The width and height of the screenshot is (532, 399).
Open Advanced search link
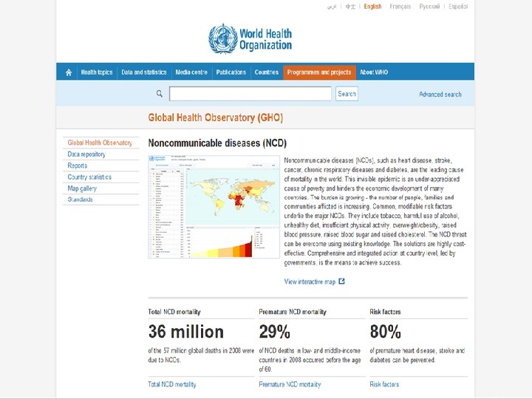pos(440,95)
